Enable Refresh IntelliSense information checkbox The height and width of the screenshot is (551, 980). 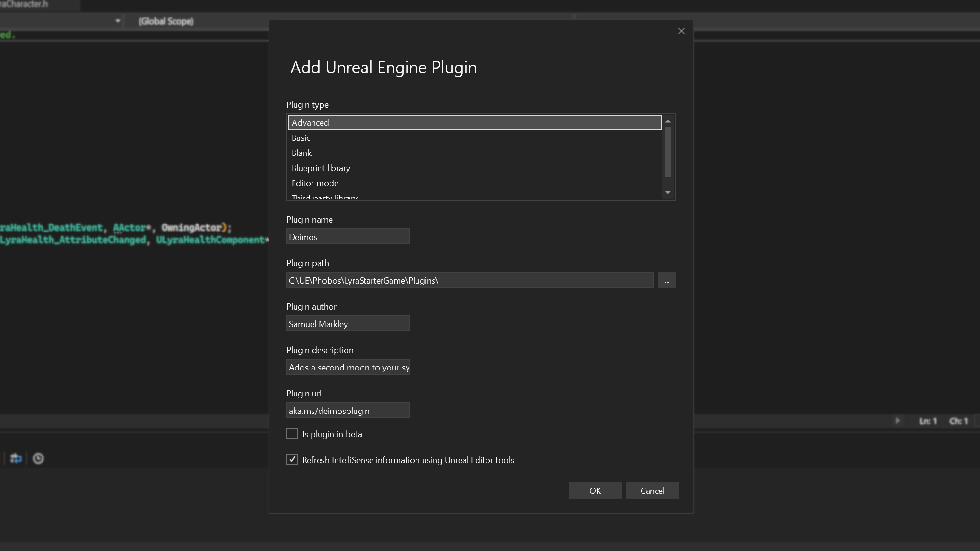coord(292,459)
